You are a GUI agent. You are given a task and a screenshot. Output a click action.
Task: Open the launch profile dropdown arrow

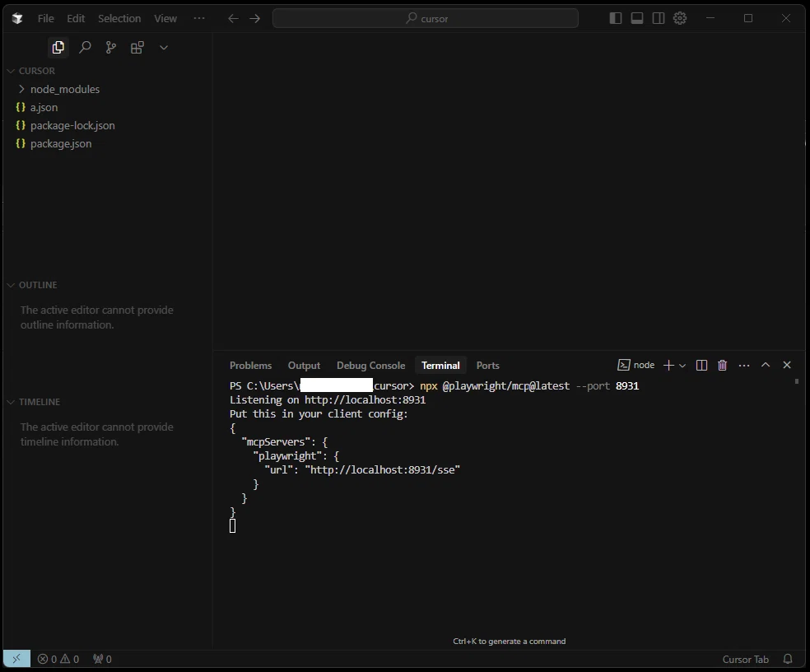682,366
